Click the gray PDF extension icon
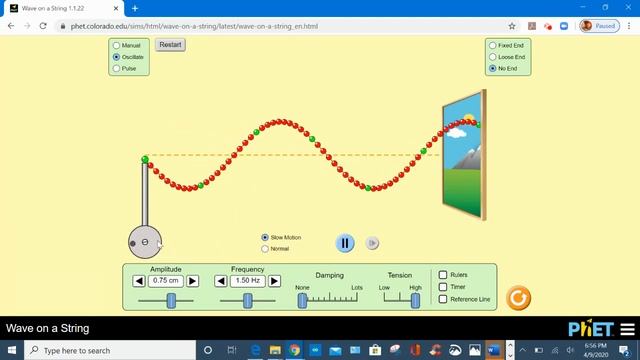 tap(532, 26)
